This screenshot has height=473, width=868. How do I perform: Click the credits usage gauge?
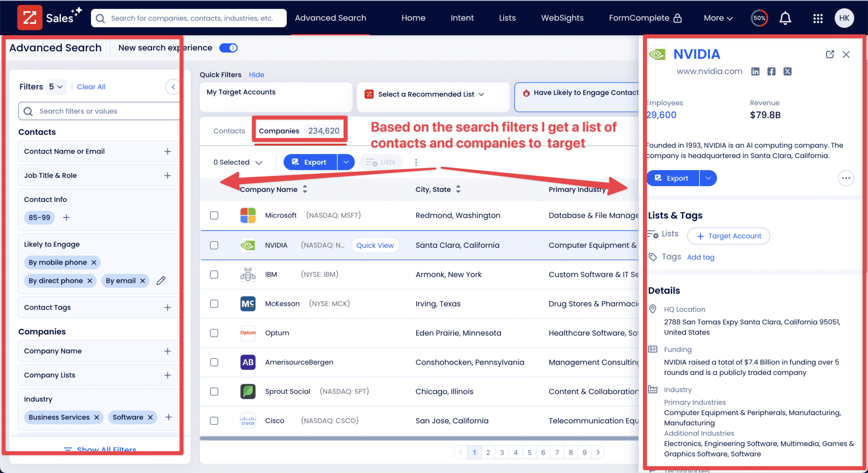coord(759,18)
